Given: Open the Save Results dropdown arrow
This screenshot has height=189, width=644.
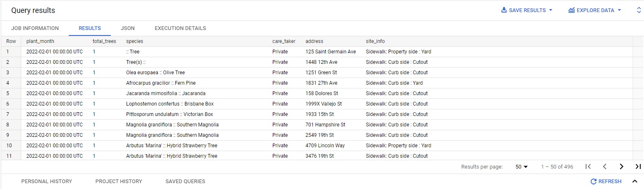Looking at the screenshot, I should point(551,10).
